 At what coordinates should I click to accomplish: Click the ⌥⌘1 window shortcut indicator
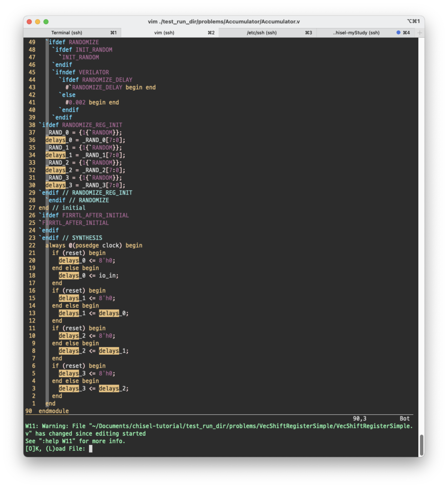(413, 21)
